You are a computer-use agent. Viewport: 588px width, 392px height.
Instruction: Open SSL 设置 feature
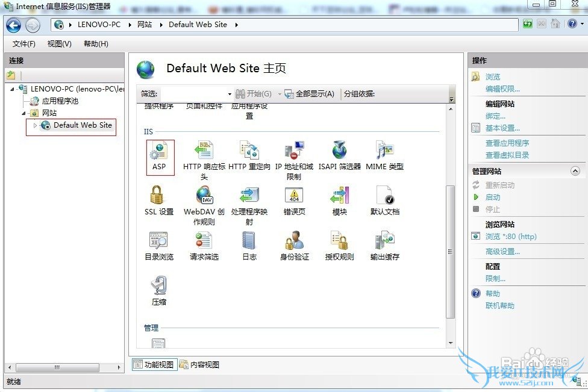159,201
